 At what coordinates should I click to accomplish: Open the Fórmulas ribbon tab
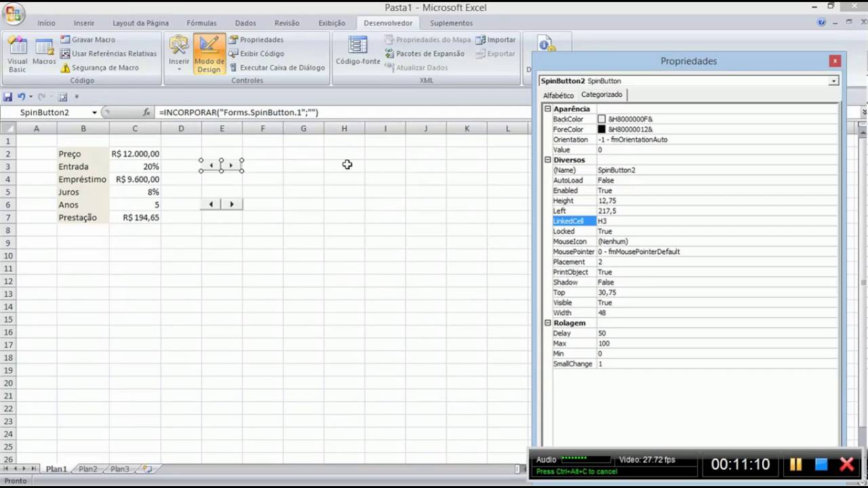click(x=201, y=23)
